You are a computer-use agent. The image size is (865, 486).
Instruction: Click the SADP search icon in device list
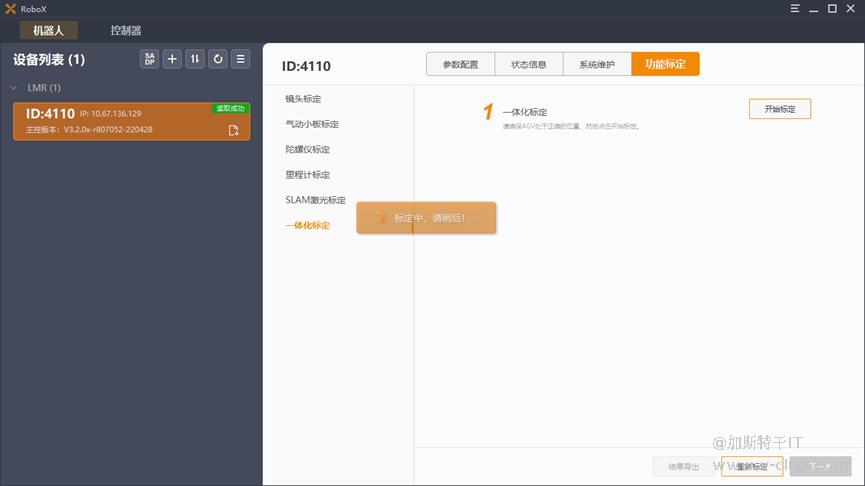pos(149,59)
